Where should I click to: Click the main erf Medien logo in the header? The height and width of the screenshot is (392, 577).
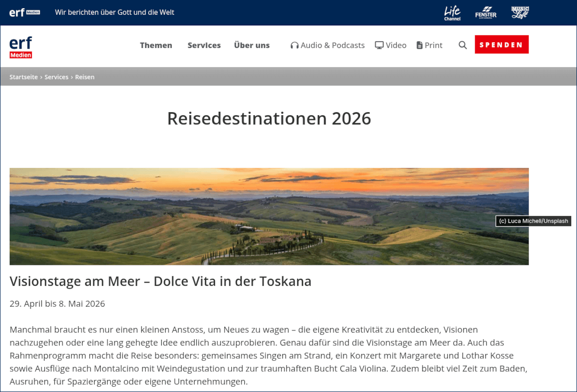pos(21,46)
